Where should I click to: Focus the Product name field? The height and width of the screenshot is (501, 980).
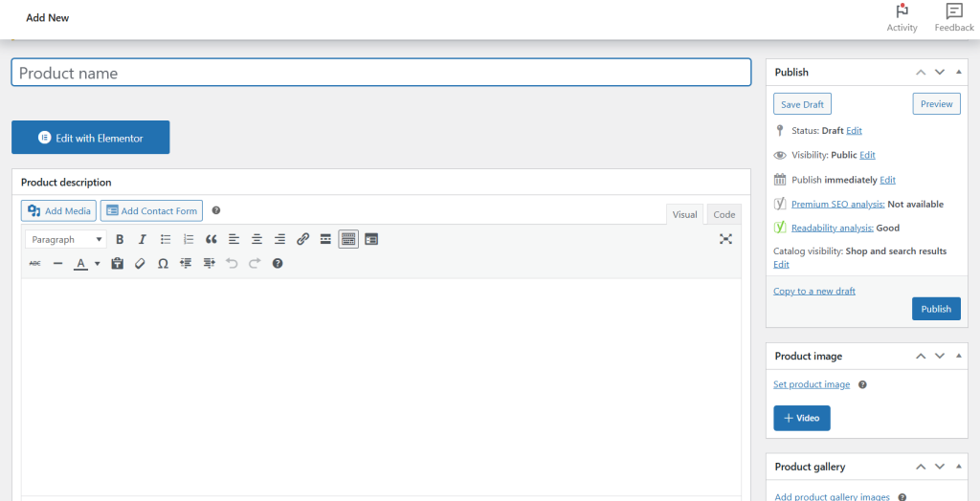coord(381,73)
